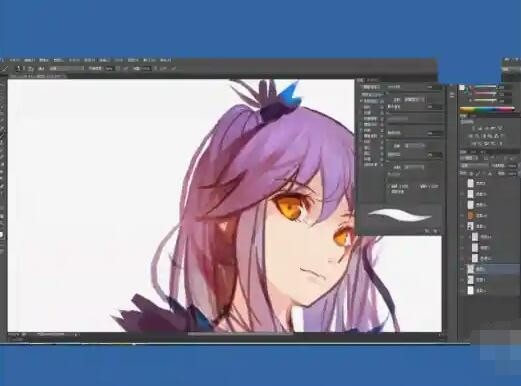The height and width of the screenshot is (386, 521).
Task: Open the brush preset picker in options bar
Action: tap(21, 69)
